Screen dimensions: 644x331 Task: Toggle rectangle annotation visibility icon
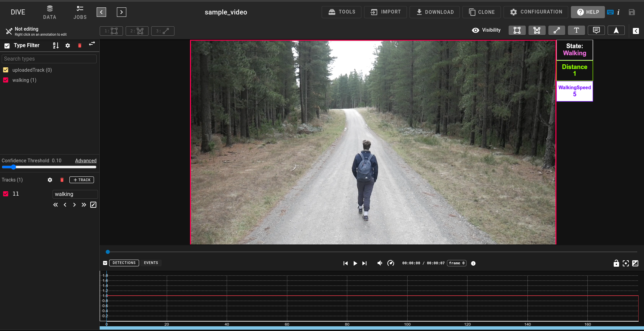tap(517, 30)
